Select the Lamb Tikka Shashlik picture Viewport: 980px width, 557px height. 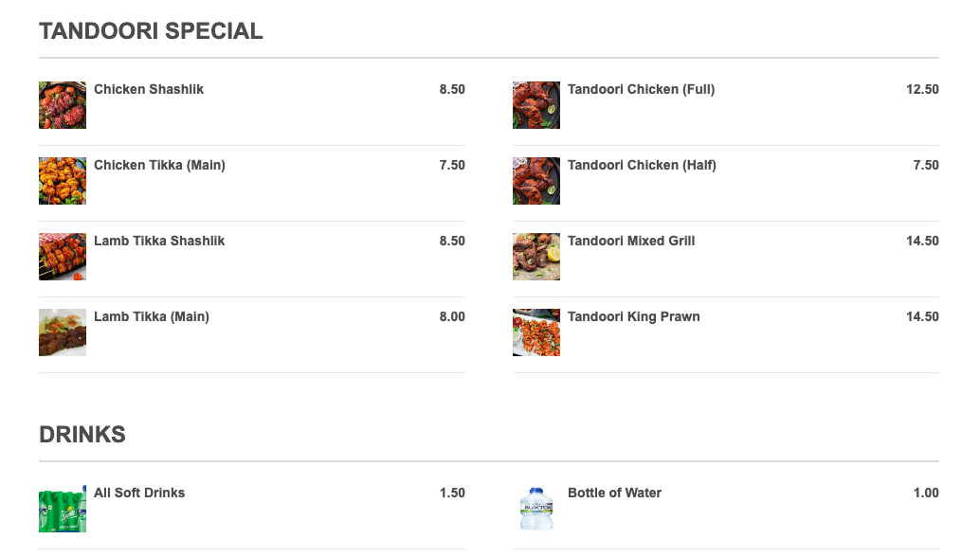pyautogui.click(x=63, y=257)
